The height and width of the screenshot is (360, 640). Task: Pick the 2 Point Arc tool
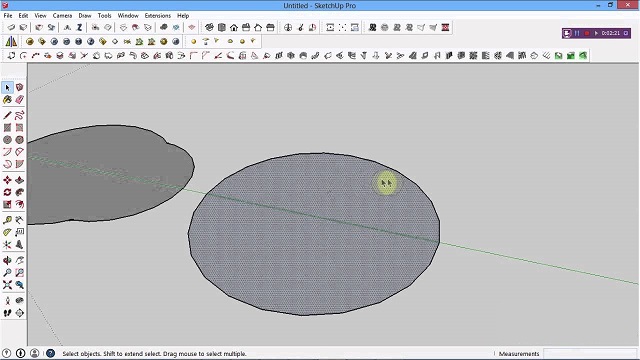[19, 152]
